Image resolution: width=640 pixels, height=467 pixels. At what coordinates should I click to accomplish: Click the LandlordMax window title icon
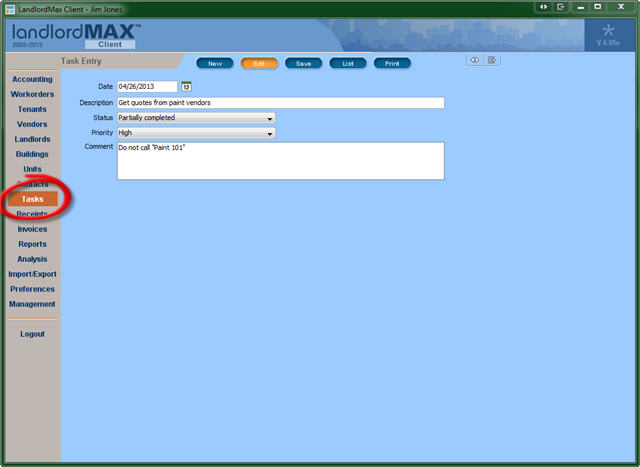pos(10,9)
